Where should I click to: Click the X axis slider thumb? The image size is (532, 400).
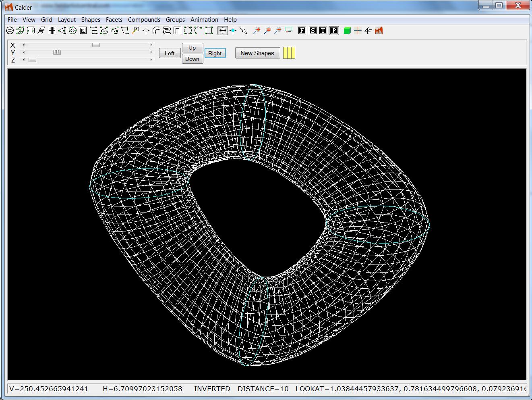pos(96,45)
